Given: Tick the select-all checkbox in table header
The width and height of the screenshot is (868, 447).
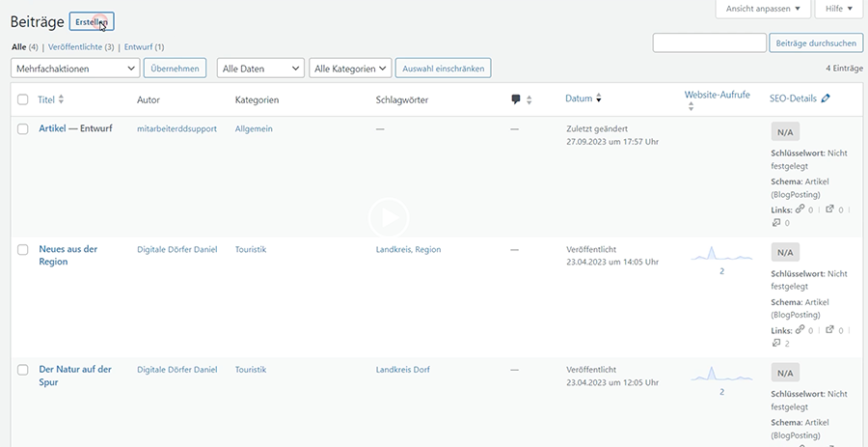Looking at the screenshot, I should tap(23, 99).
